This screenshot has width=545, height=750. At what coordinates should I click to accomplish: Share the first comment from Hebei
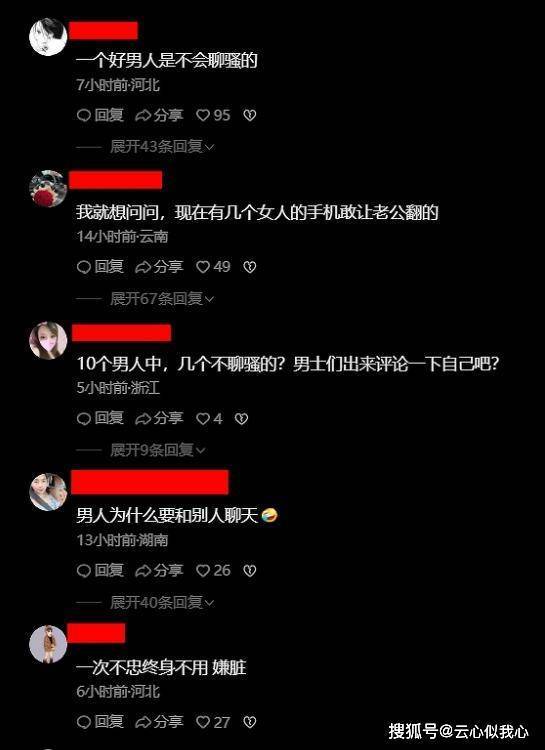tap(159, 115)
